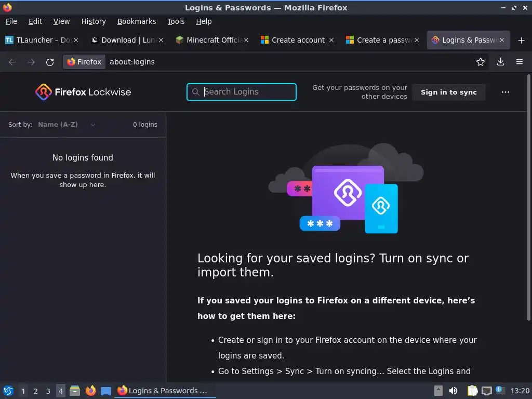Click the network tray icon
Screen dimensions: 532x399
(x=486, y=391)
